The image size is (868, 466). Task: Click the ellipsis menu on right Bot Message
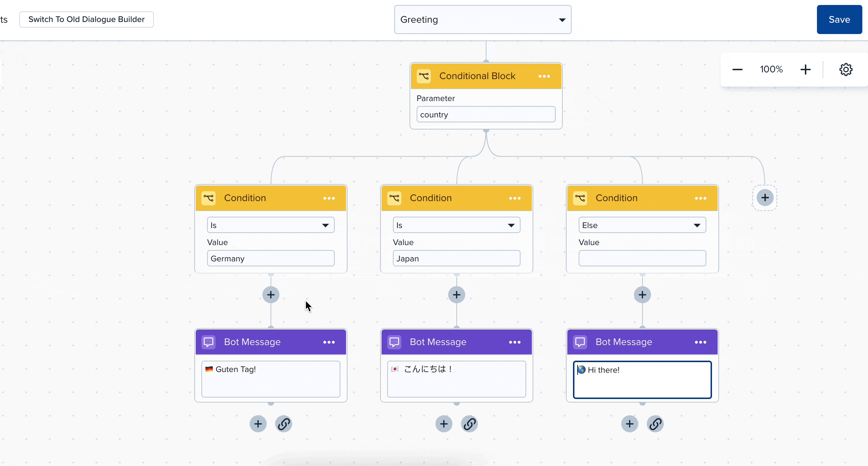click(x=700, y=342)
